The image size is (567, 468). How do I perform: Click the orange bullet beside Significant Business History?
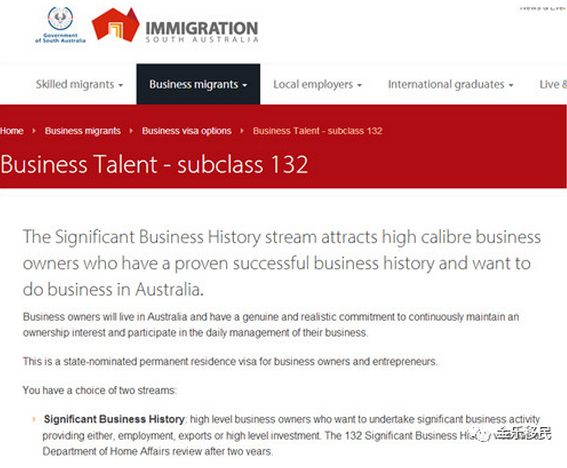pyautogui.click(x=34, y=420)
